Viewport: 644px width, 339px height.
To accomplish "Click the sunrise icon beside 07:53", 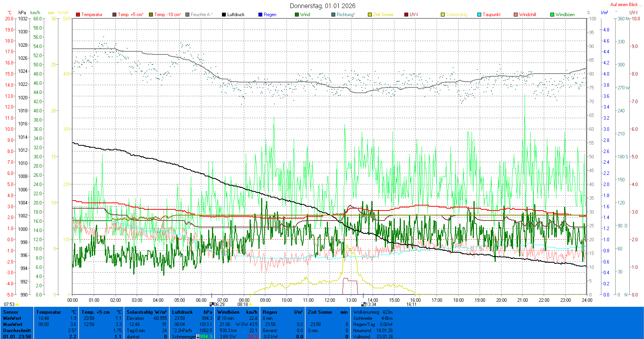I will coord(17,304).
